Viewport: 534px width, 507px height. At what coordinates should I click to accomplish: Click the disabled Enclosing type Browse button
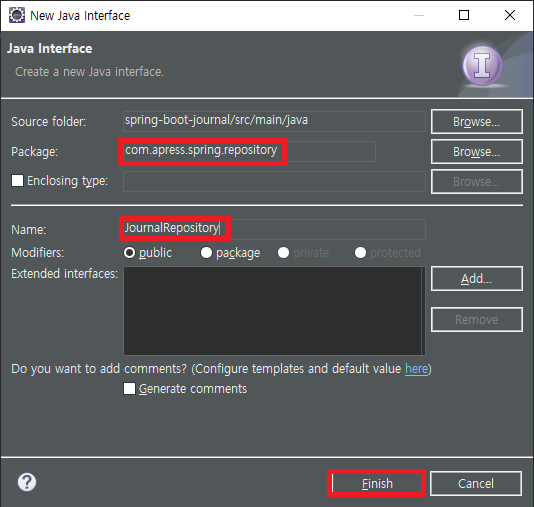tap(477, 181)
